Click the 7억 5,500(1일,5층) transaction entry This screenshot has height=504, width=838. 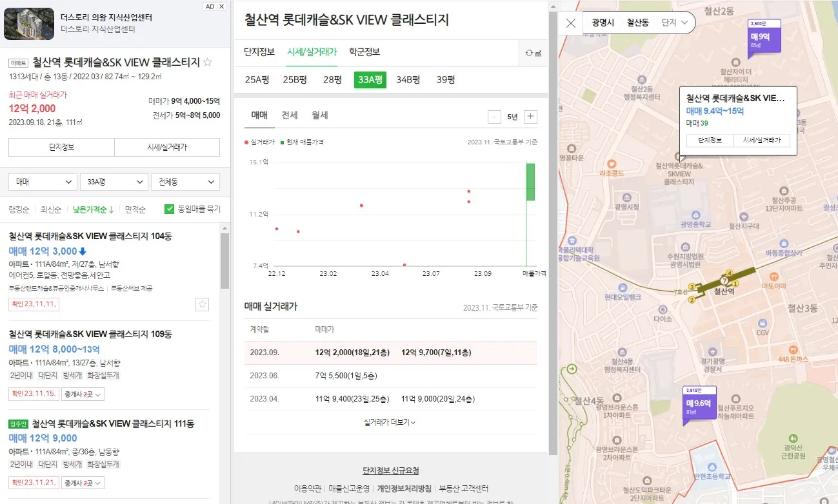point(347,376)
